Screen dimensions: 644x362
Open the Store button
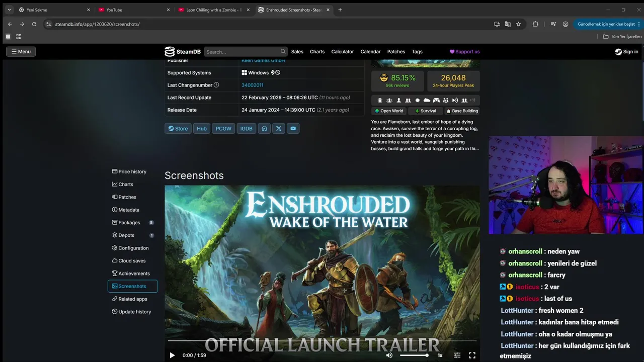pos(178,128)
